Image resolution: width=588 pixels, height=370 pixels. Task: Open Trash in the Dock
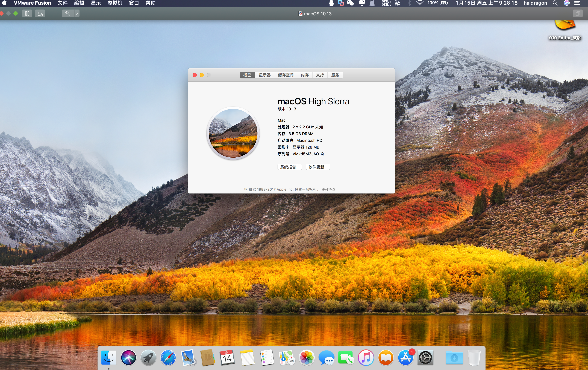(474, 358)
